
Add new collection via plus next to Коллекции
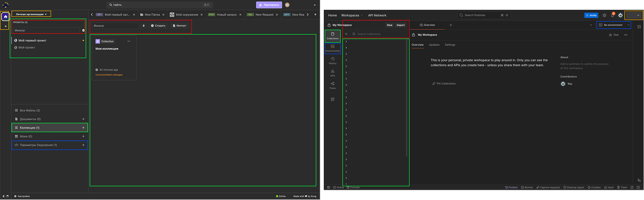(83, 128)
